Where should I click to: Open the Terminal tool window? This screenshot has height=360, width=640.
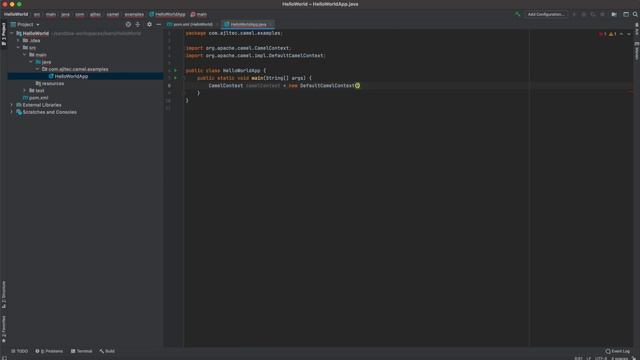[x=81, y=351]
